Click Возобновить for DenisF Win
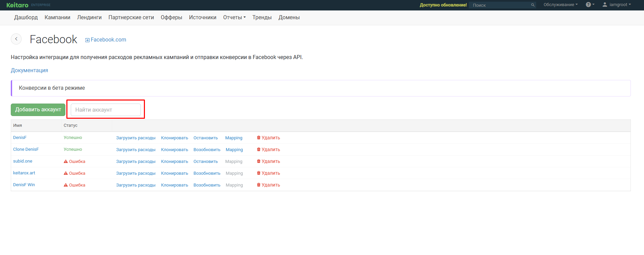644x255 pixels. [207, 185]
